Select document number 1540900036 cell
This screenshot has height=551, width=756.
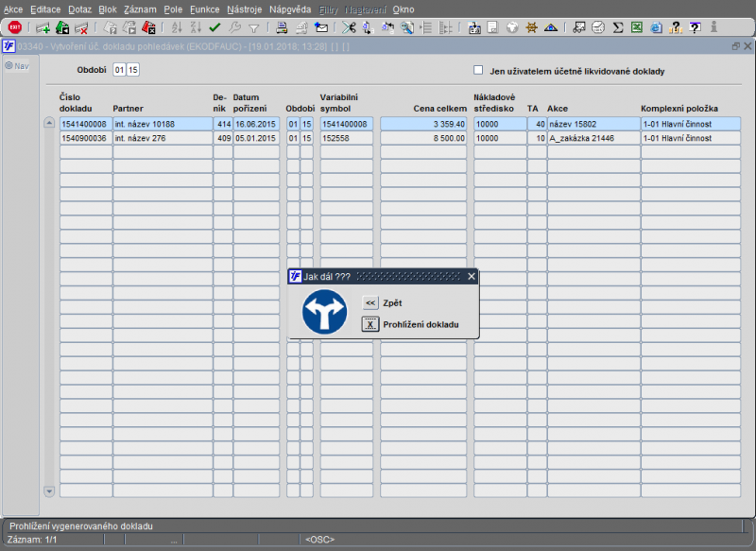(85, 138)
